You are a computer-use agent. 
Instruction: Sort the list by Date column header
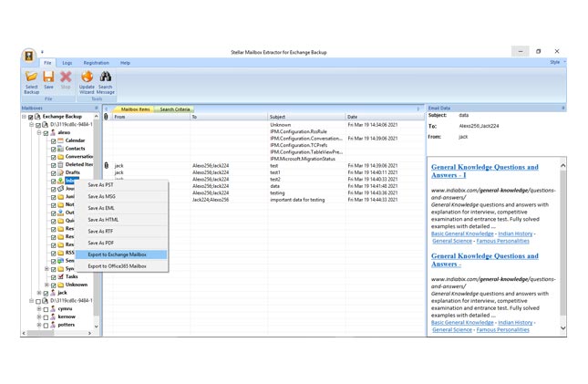(x=384, y=117)
